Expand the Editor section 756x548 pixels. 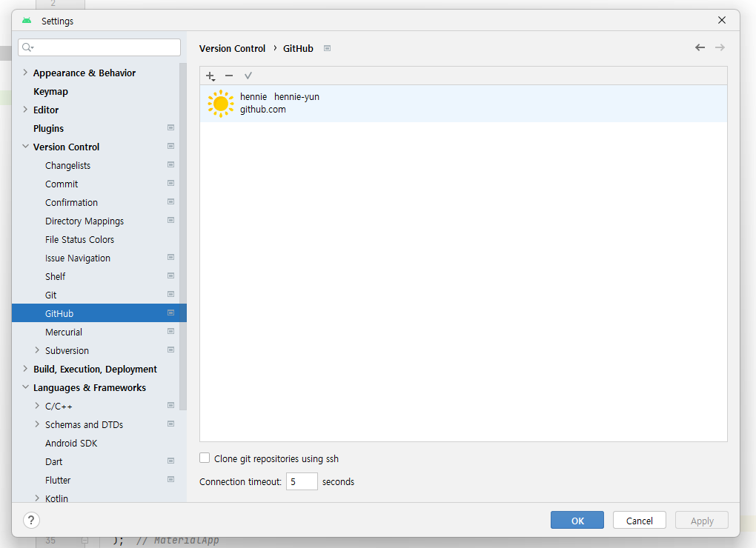coord(25,110)
